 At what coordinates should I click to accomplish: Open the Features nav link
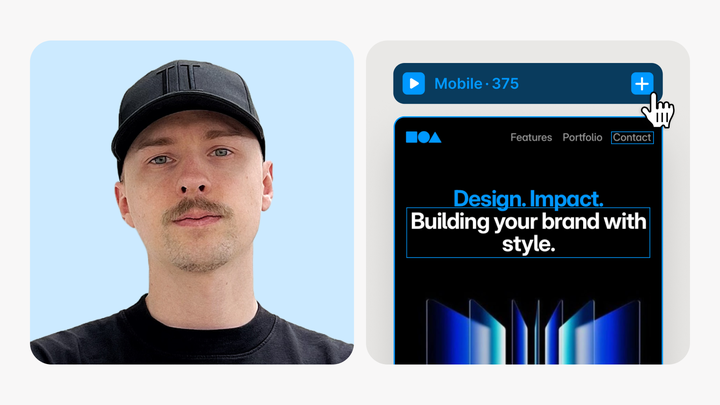(x=531, y=137)
